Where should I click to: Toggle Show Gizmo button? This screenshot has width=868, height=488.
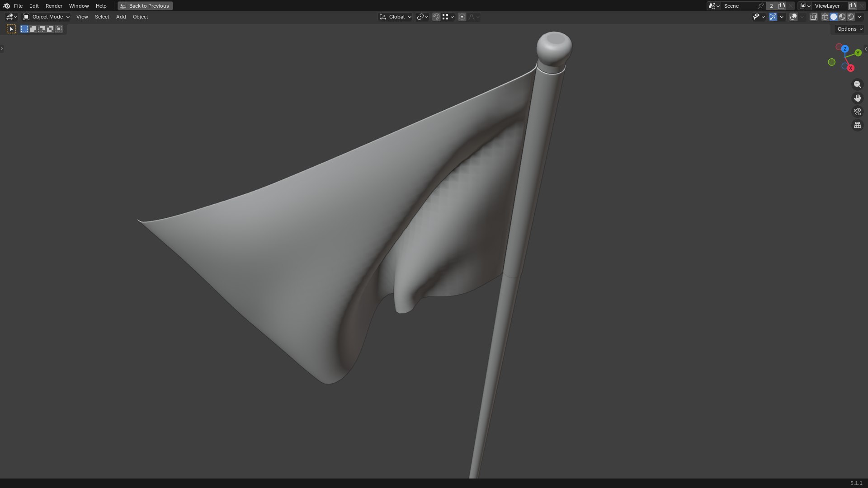[x=773, y=17]
